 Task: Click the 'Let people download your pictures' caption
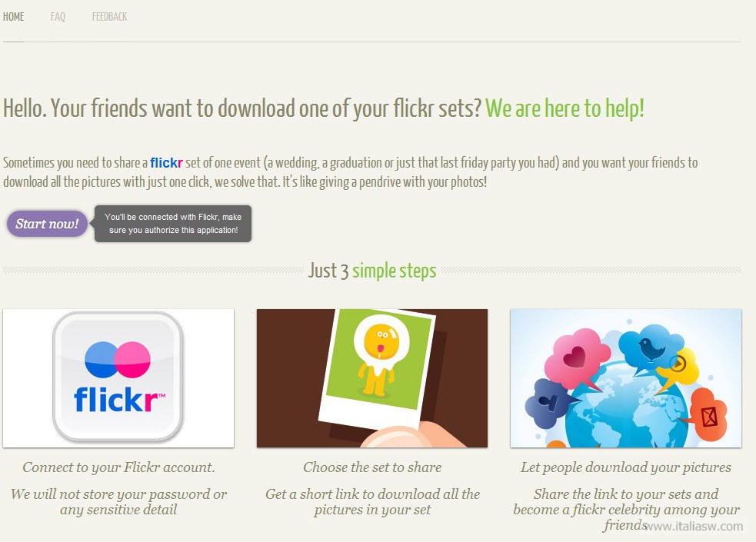pos(626,467)
